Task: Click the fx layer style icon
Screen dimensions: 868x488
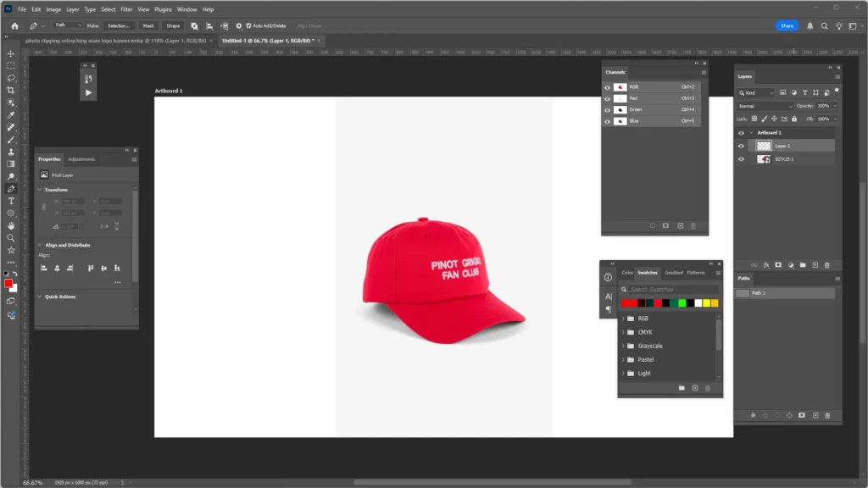Action: (x=766, y=265)
